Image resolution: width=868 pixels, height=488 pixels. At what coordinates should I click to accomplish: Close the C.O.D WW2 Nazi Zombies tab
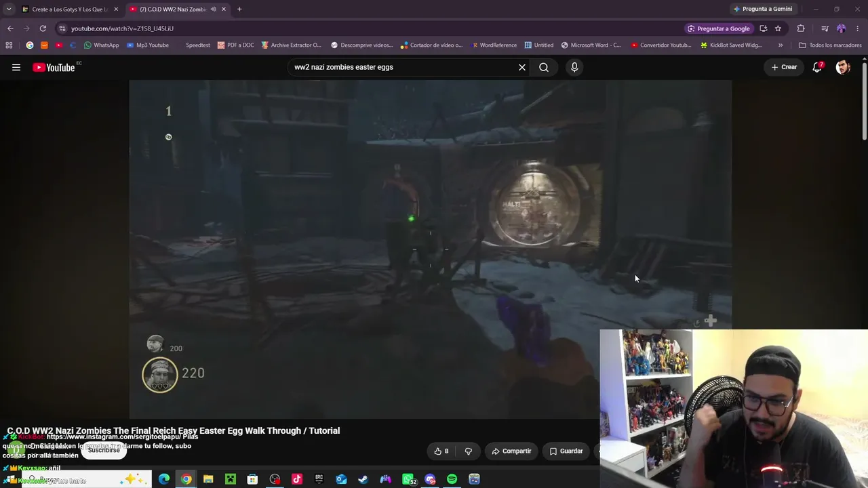click(x=224, y=9)
